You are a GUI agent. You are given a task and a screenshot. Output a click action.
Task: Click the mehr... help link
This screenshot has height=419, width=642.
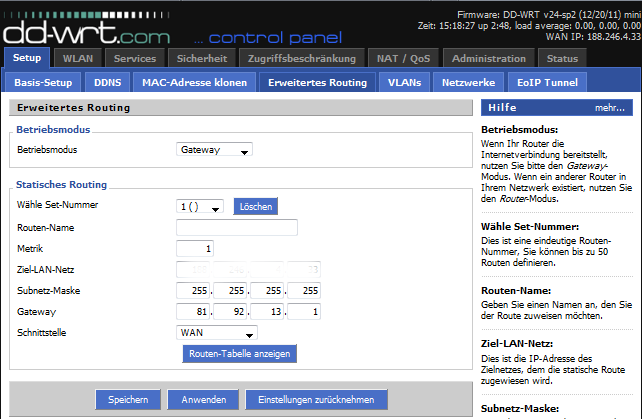click(x=608, y=107)
